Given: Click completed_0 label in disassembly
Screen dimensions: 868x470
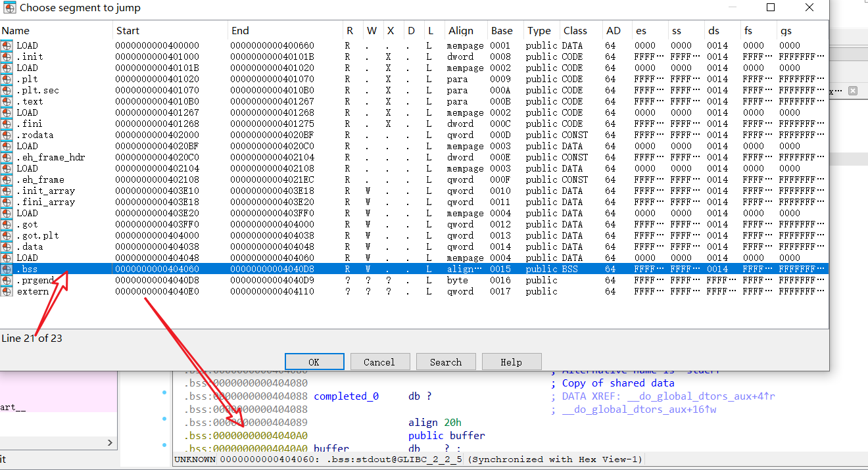Looking at the screenshot, I should (x=346, y=396).
